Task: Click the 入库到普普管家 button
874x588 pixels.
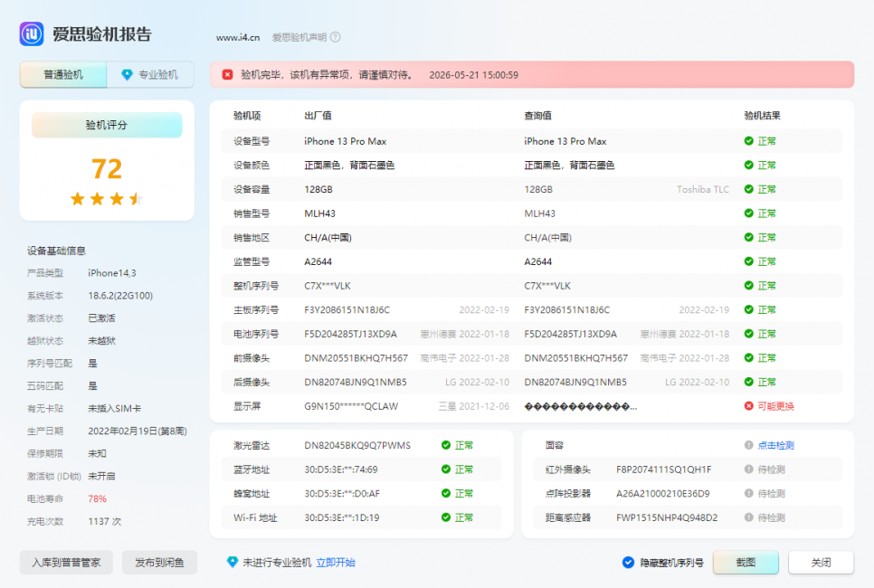Action: [66, 563]
